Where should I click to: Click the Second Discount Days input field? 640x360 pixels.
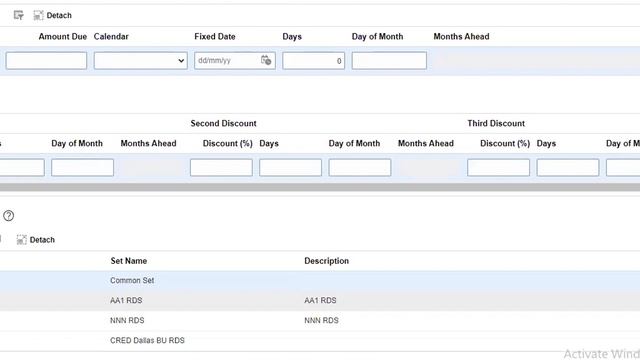291,167
